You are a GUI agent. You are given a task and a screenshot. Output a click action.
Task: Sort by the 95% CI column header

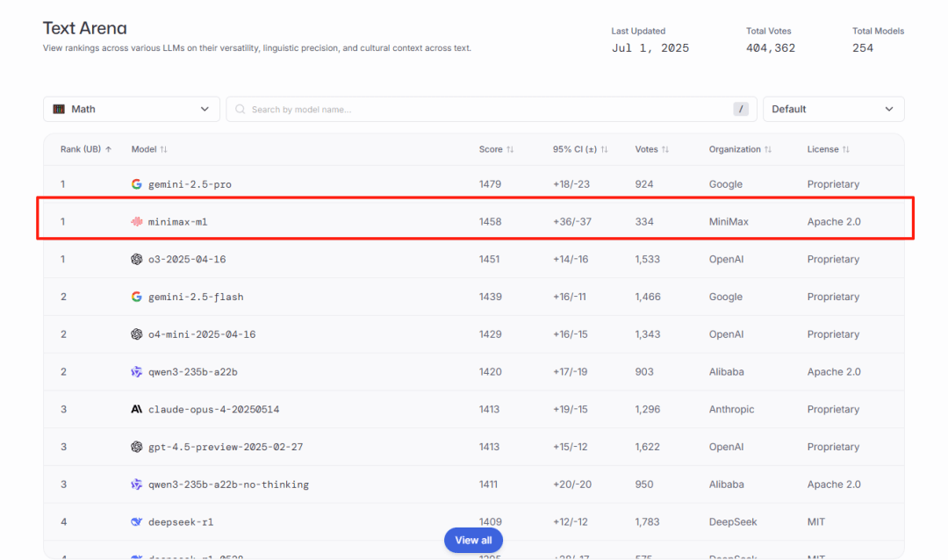tap(580, 149)
